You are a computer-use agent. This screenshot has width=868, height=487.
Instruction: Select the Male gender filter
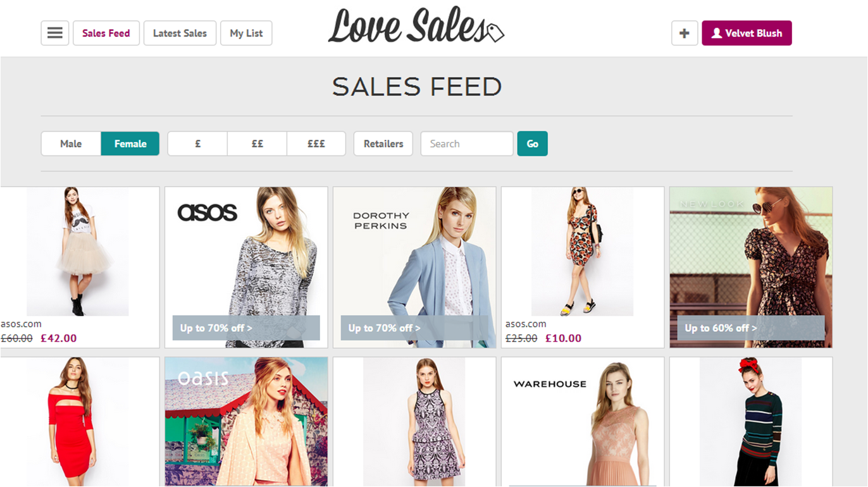click(x=71, y=144)
